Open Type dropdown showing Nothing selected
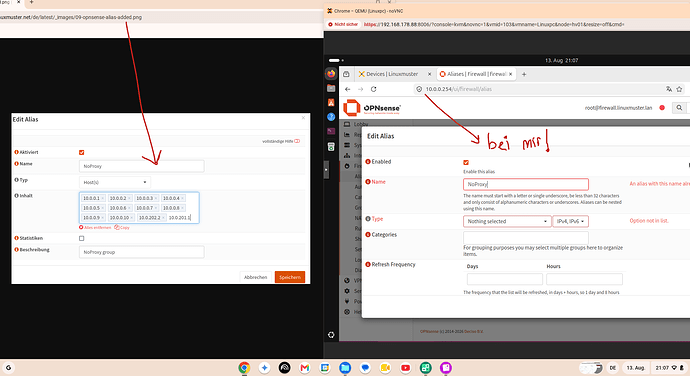 point(507,221)
